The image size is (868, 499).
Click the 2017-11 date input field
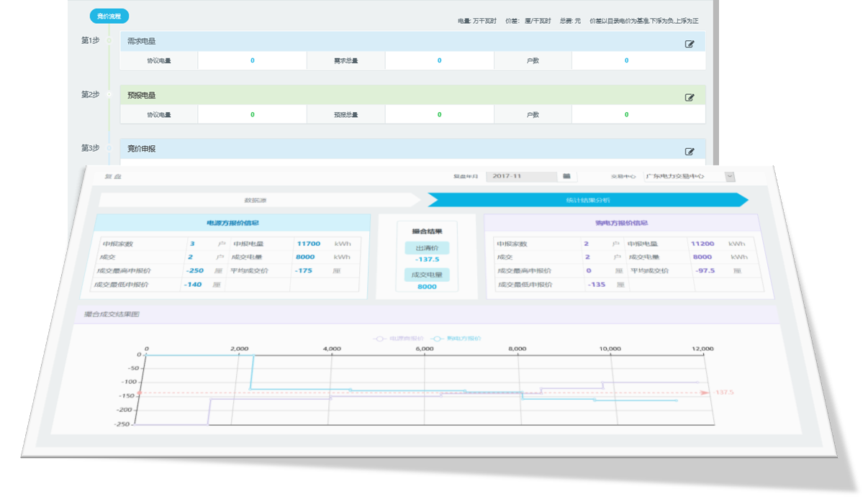521,176
